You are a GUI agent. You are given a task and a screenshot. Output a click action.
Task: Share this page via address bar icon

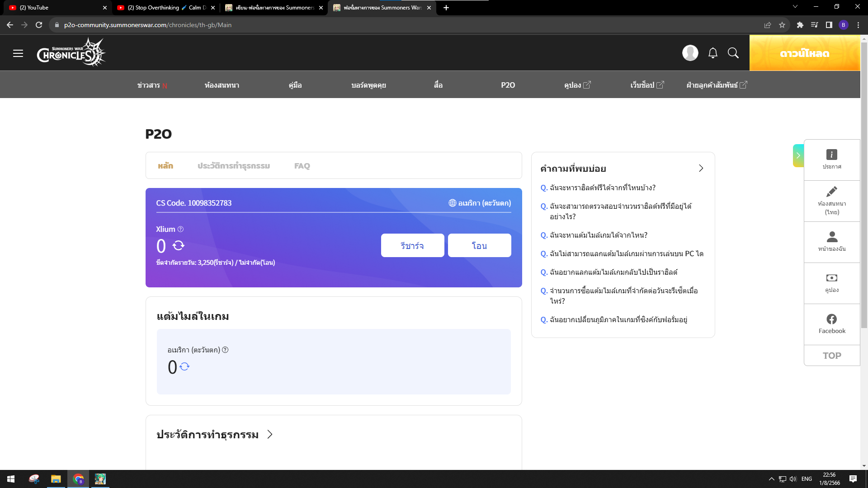(x=768, y=25)
